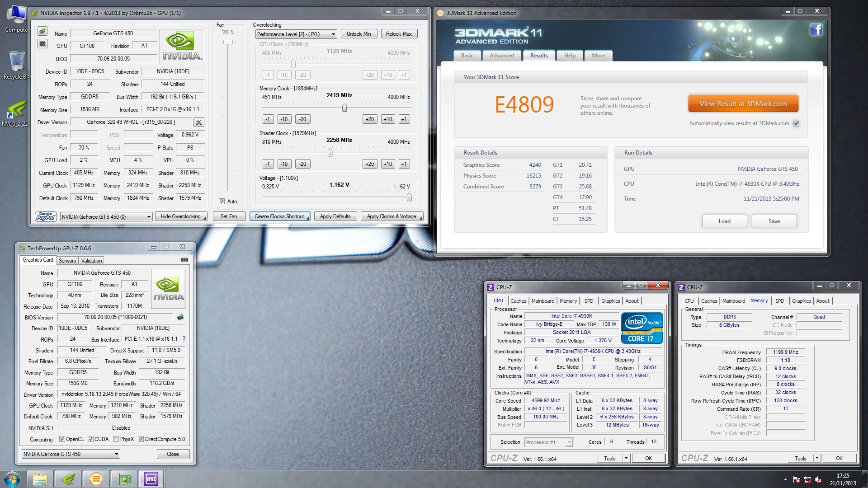Open the Sensors tab in GPU-Z
Screen dimensions: 868x488
(67, 261)
